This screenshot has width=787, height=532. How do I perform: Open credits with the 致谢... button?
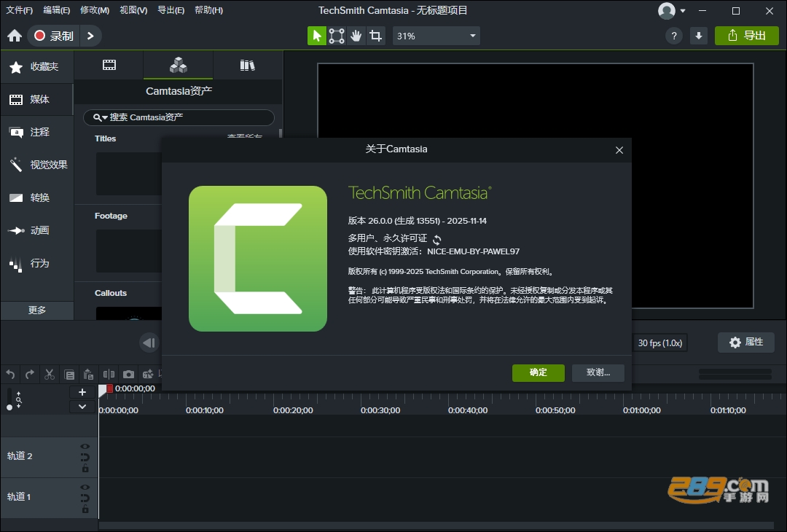(598, 373)
